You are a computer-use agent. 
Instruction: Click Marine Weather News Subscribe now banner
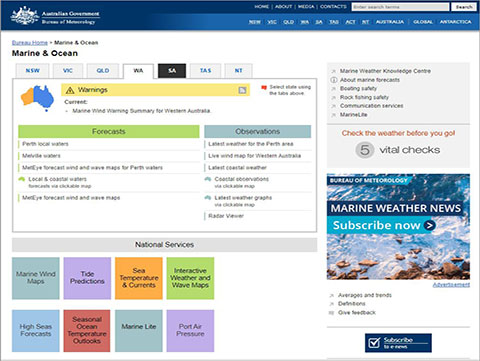[x=398, y=227]
